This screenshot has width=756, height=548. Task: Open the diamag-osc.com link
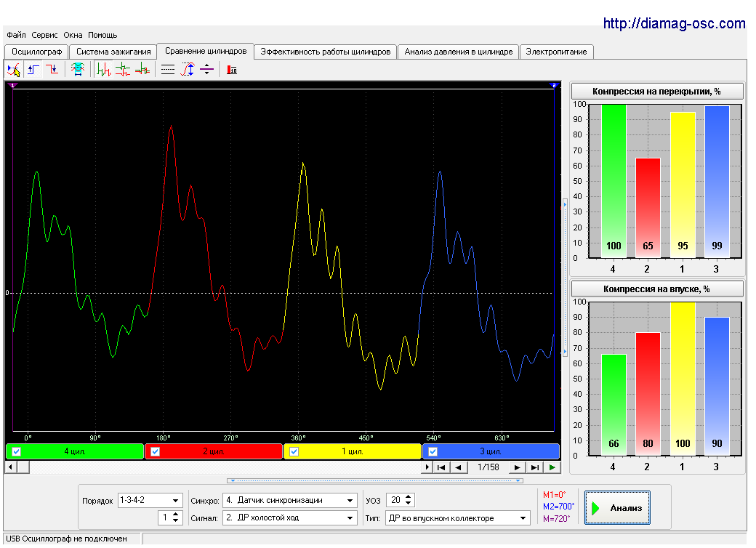[x=674, y=23]
